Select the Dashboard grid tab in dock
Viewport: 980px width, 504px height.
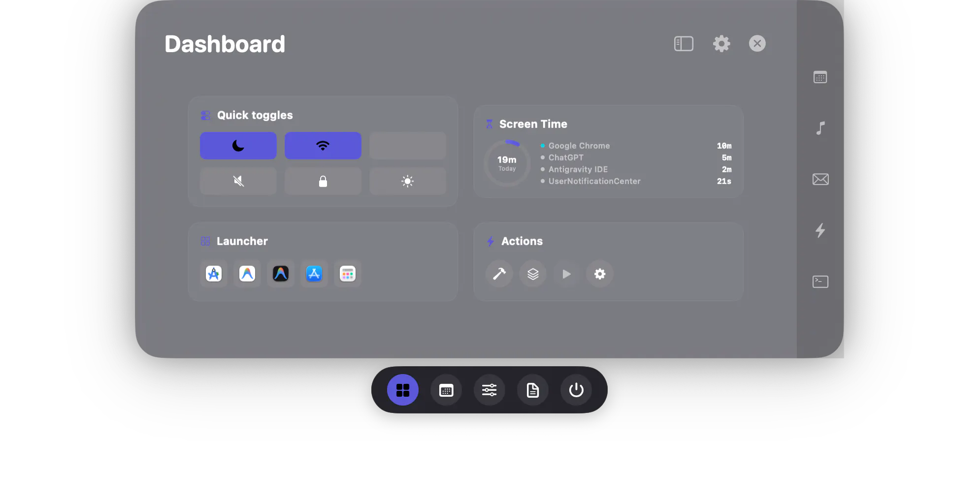(403, 390)
